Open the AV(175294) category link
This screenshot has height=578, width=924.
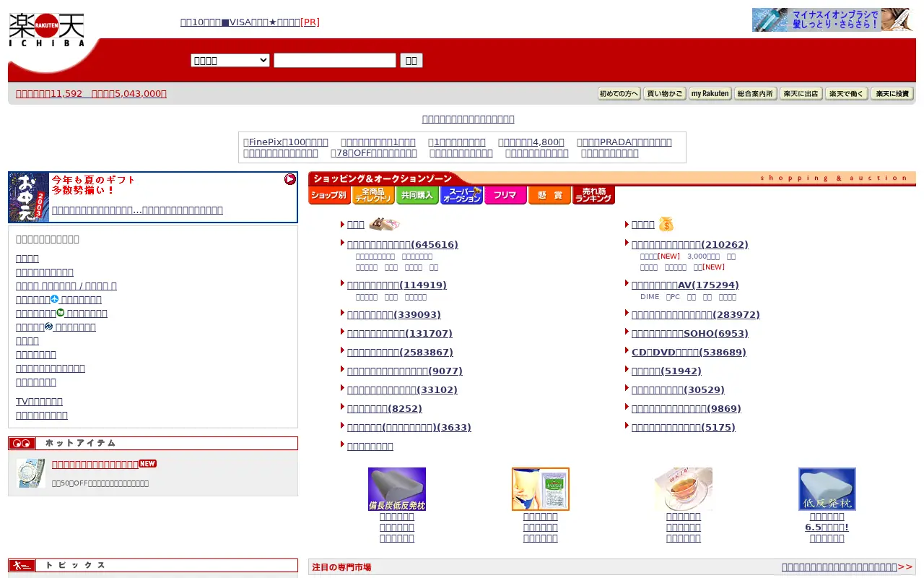[x=685, y=285]
